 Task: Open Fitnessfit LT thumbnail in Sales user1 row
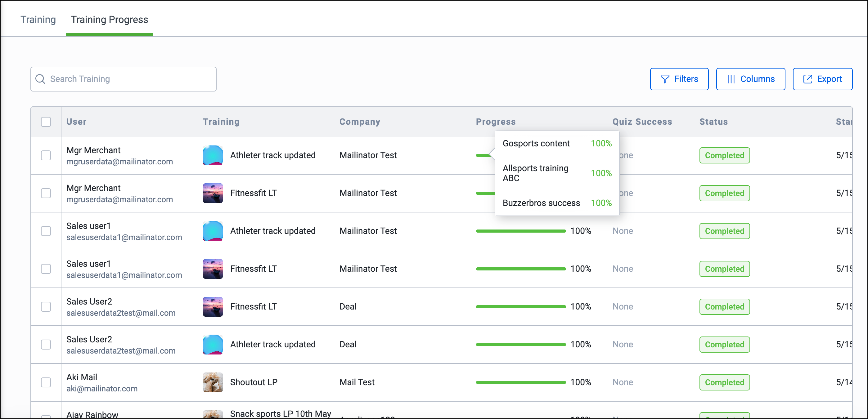coord(213,269)
